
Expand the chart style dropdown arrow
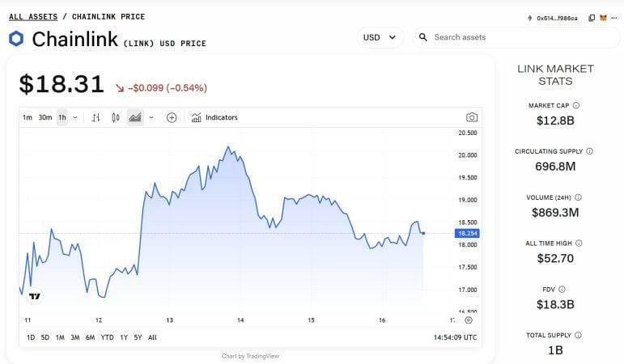point(151,117)
